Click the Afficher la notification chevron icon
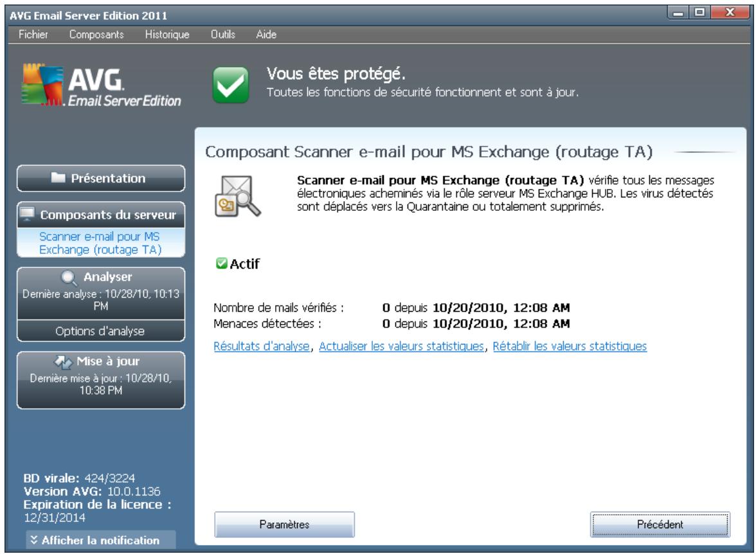Image resolution: width=756 pixels, height=554 pixels. click(x=33, y=540)
